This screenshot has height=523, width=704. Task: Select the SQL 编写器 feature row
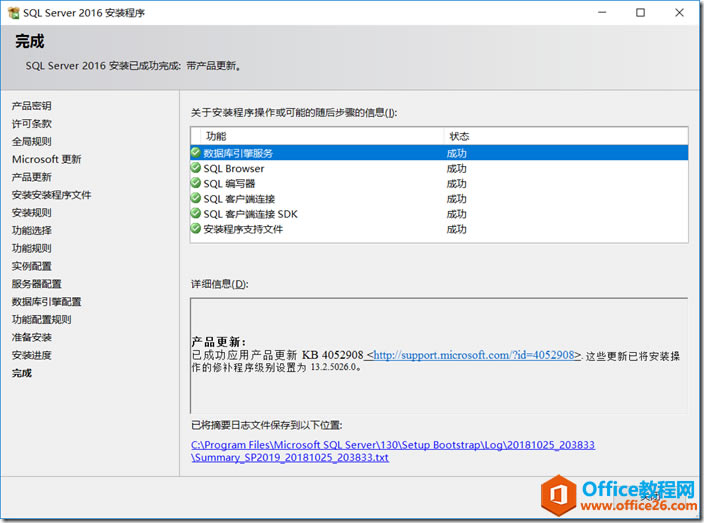click(439, 184)
